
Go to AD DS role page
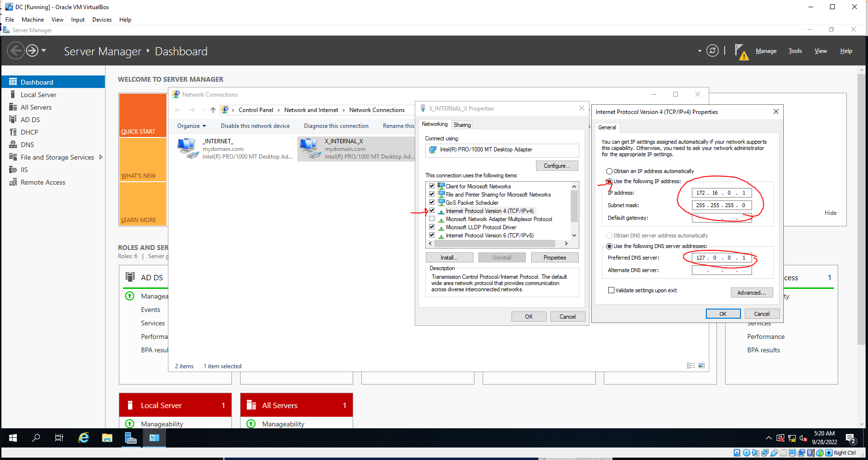coord(30,120)
